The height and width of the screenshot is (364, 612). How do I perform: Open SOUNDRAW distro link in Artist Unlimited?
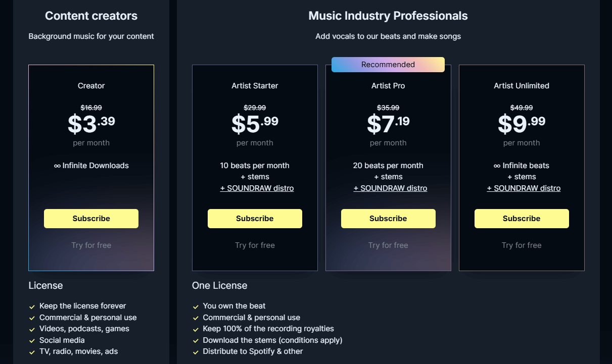(x=524, y=188)
